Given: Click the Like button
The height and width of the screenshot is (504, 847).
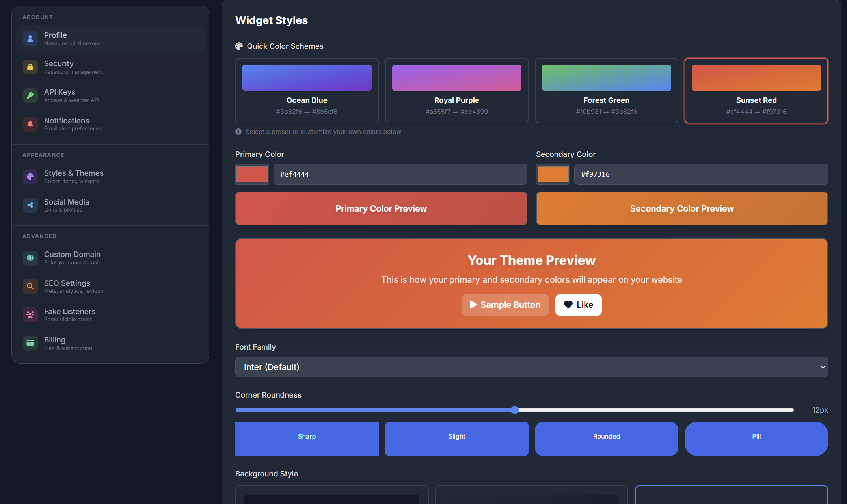Looking at the screenshot, I should (578, 305).
